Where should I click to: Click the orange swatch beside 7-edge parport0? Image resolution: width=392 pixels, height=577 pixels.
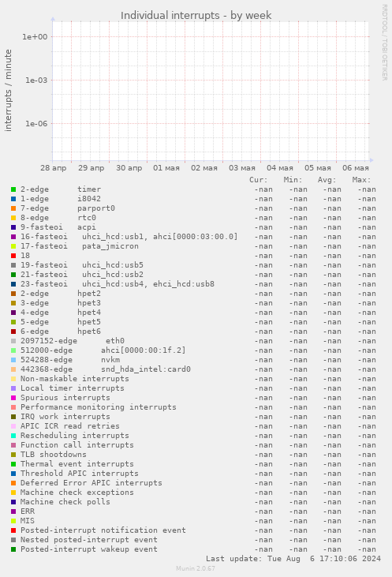[13, 208]
